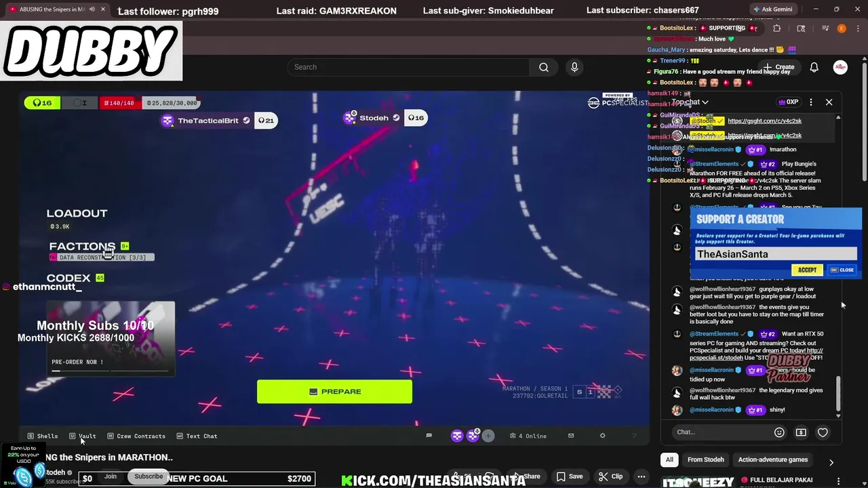Click the Clip scissors button
This screenshot has height=488, width=868.
click(x=610, y=476)
